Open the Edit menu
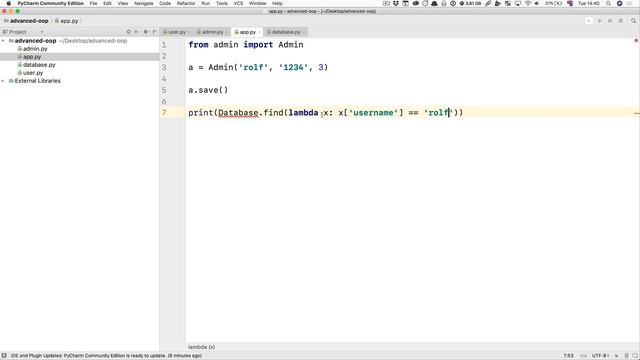The image size is (640, 360). point(107,3)
